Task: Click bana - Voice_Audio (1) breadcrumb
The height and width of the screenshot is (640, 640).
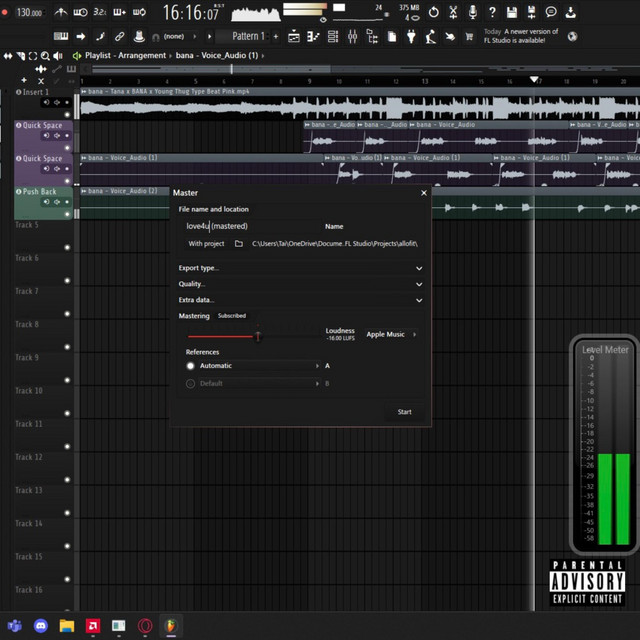Action: (217, 56)
